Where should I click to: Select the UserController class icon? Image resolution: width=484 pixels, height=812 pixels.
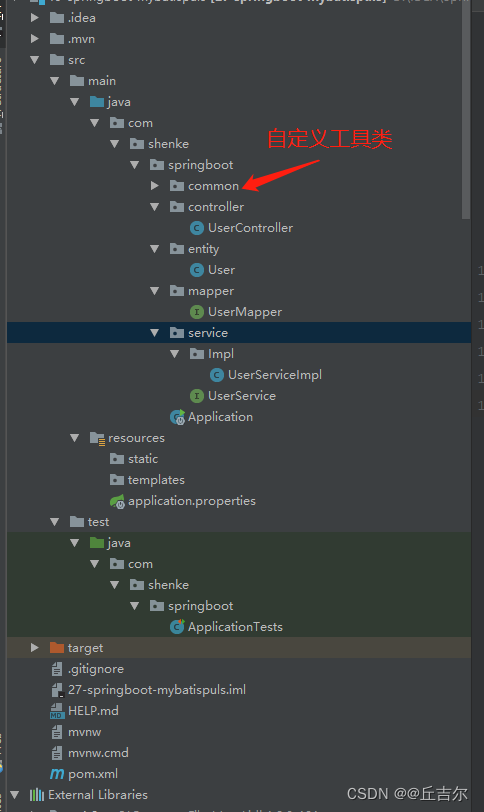point(197,228)
